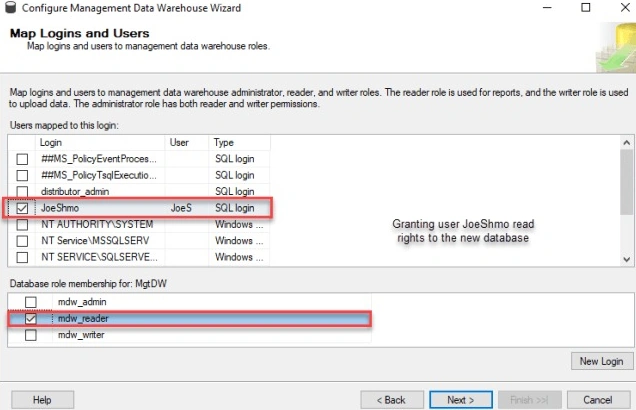The image size is (636, 410).
Task: Uncheck the JoeShmo login checkbox
Action: [x=22, y=208]
